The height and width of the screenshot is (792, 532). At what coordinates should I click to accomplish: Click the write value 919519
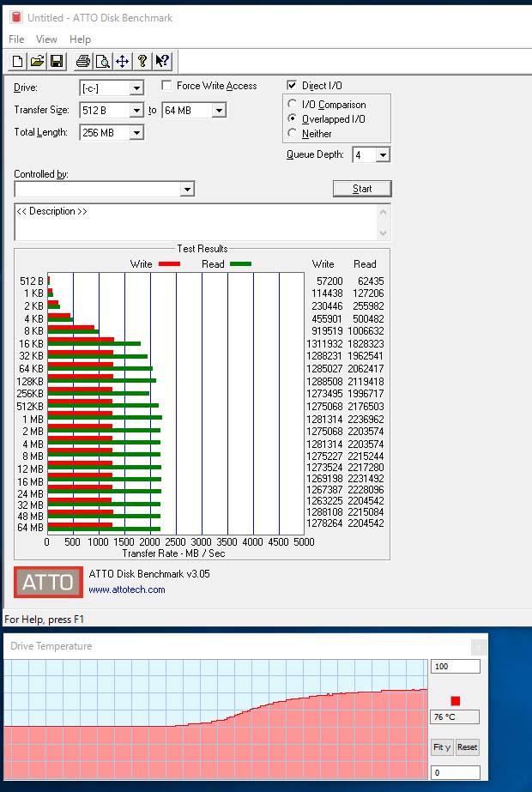pos(328,331)
